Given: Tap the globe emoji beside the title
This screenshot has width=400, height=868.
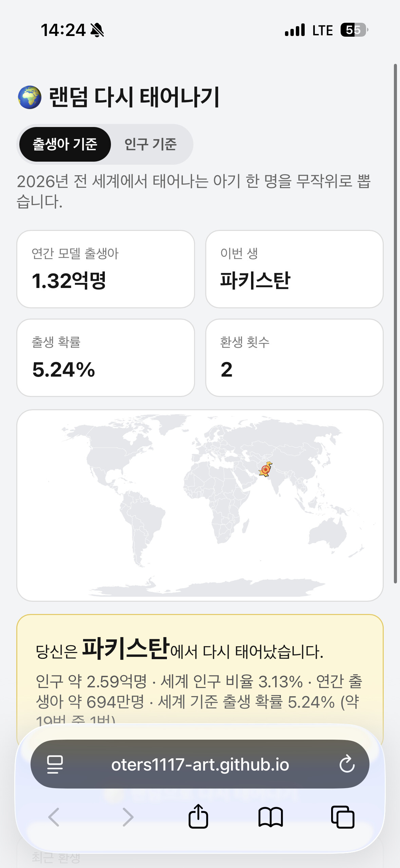Looking at the screenshot, I should click(x=30, y=97).
